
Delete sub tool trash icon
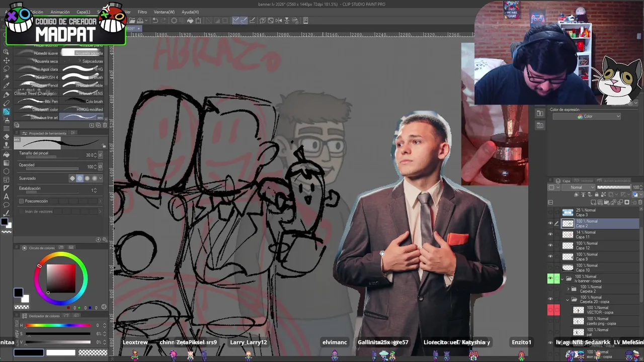(x=104, y=125)
